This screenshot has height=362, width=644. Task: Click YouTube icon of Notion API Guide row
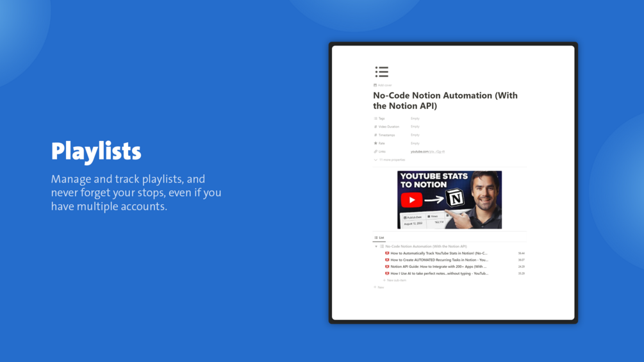387,267
